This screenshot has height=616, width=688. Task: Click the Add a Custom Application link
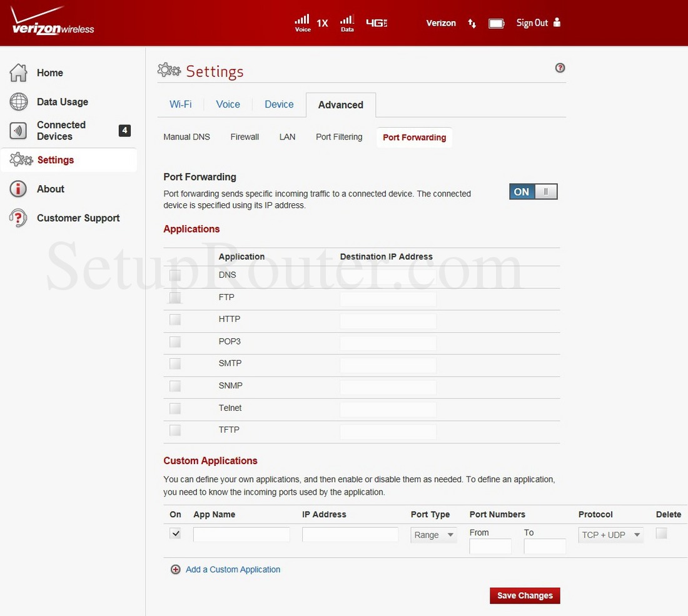coord(233,570)
